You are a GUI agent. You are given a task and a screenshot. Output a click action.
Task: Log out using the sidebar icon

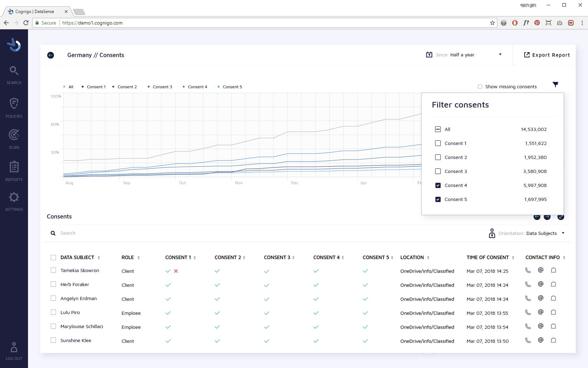[x=14, y=351]
